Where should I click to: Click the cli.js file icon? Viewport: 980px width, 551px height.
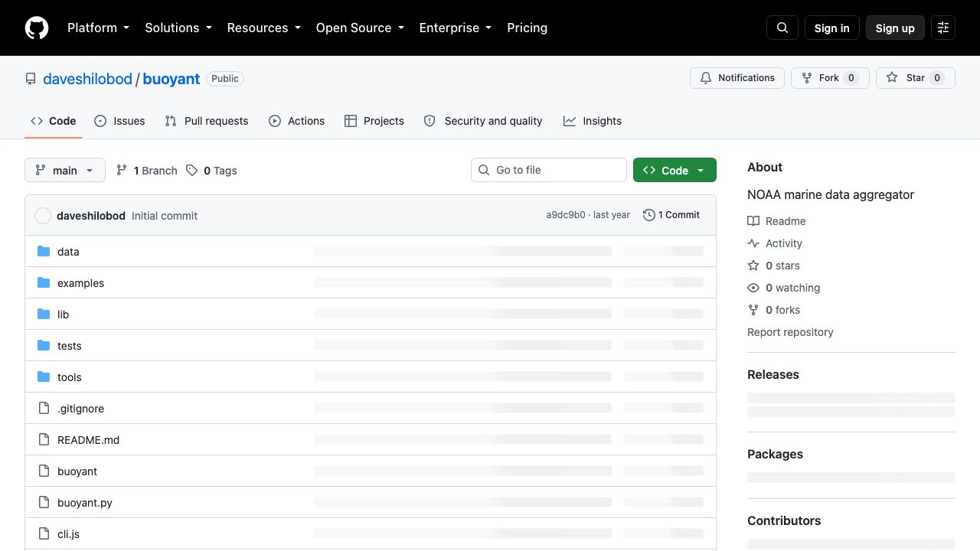[x=44, y=533]
